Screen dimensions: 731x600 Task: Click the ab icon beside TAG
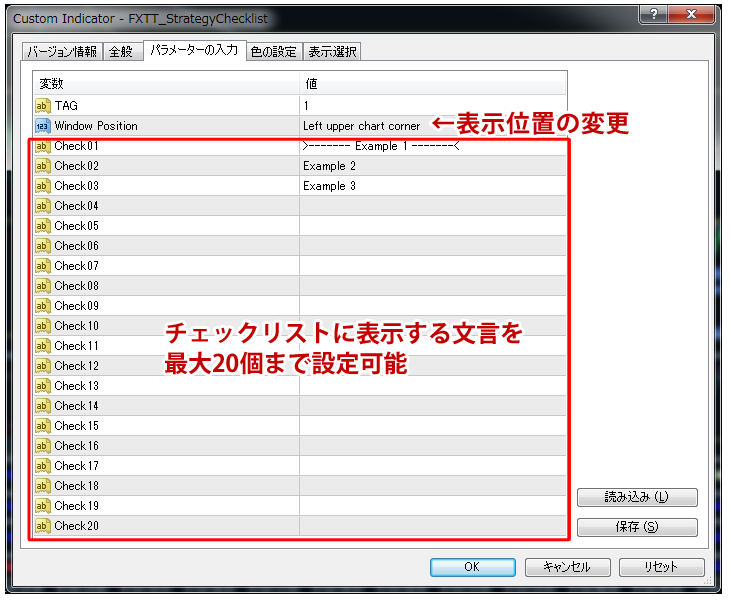click(43, 106)
